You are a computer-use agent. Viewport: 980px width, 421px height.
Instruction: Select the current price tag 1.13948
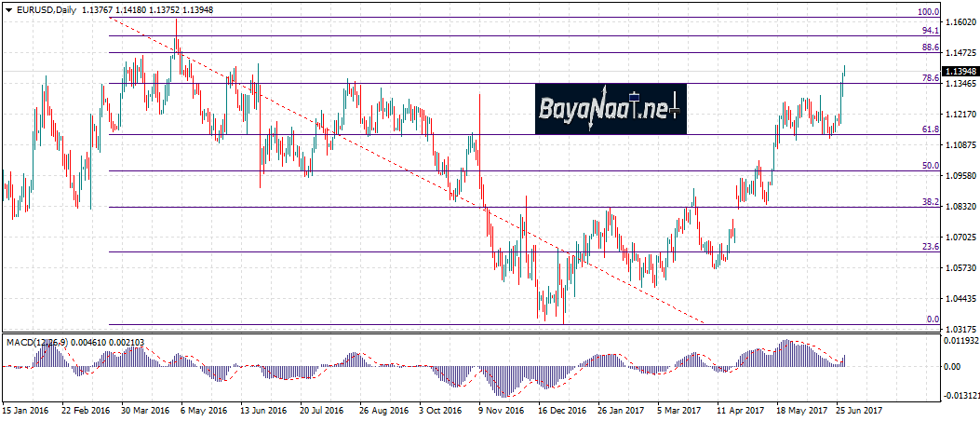[x=960, y=71]
